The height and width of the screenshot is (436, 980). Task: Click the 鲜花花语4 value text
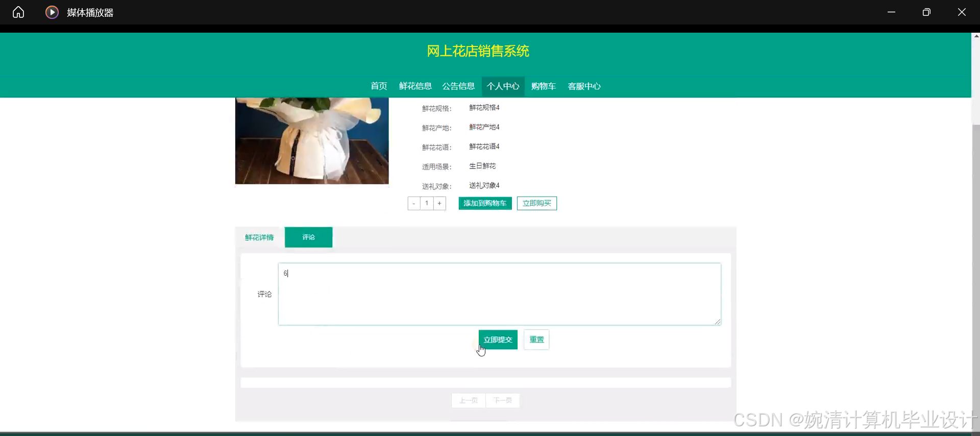coord(484,147)
